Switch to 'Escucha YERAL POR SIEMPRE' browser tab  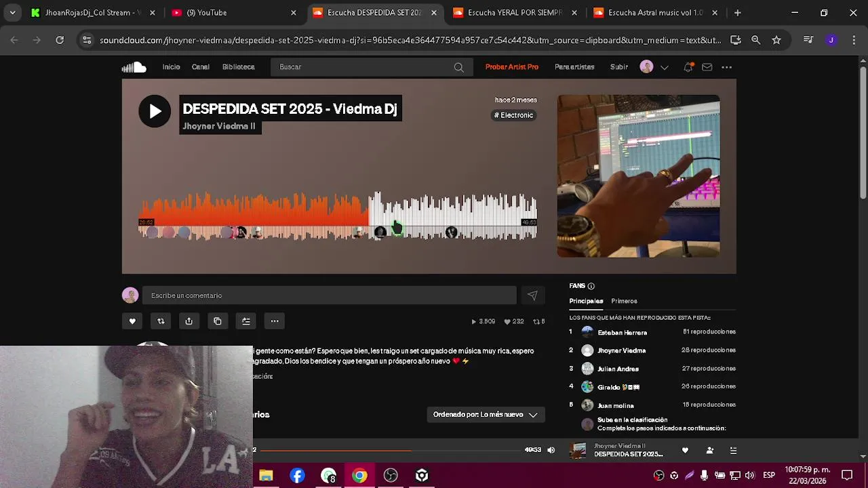(x=516, y=13)
